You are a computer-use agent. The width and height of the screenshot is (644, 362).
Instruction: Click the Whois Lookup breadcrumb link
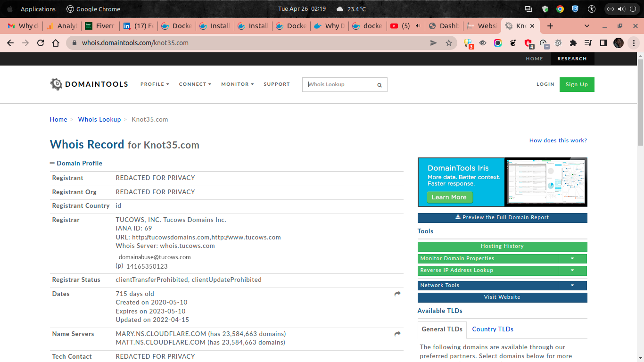click(x=99, y=120)
